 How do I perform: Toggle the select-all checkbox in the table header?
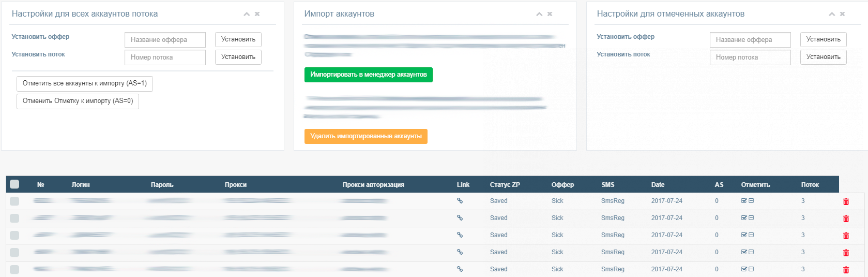coord(14,184)
